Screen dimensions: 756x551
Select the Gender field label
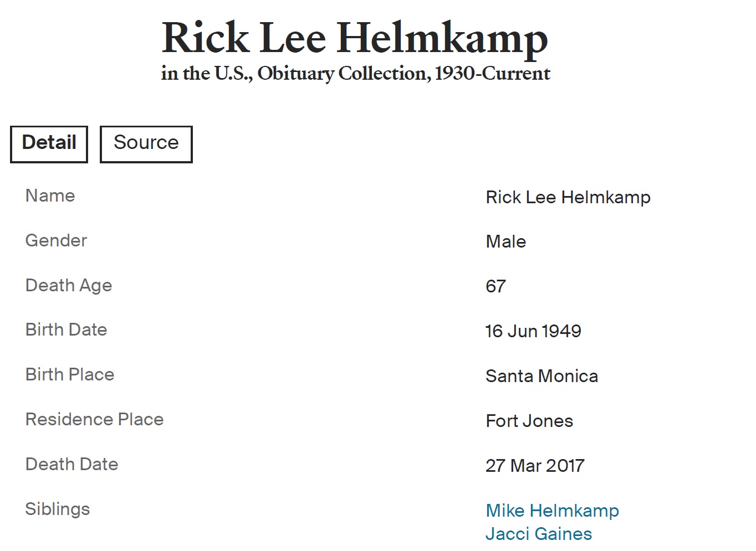56,240
